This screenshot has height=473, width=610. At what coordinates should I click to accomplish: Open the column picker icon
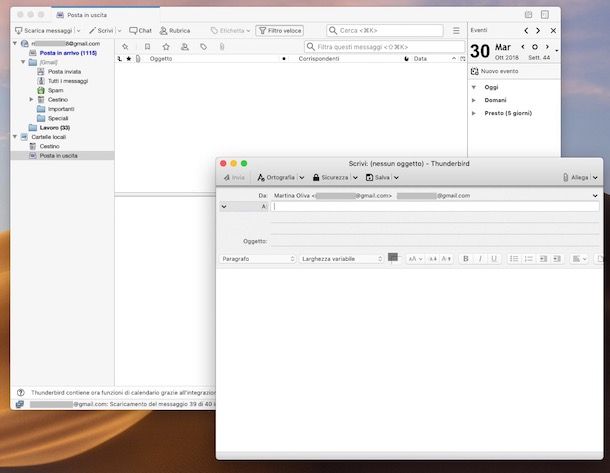coord(463,59)
